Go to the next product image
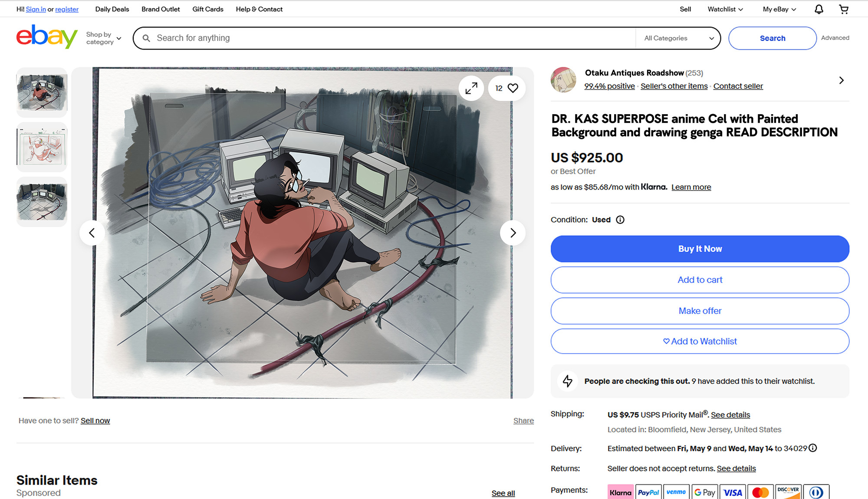This screenshot has height=499, width=868. click(x=513, y=233)
